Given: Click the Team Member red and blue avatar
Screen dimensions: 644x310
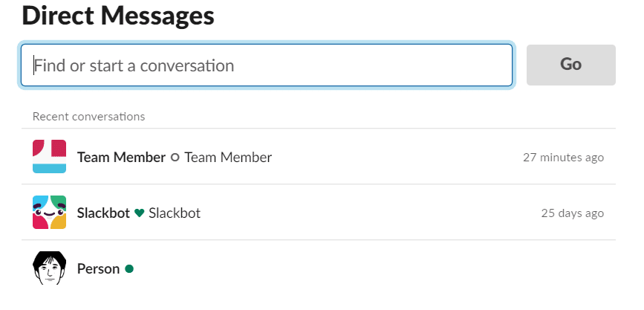Looking at the screenshot, I should click(x=50, y=157).
